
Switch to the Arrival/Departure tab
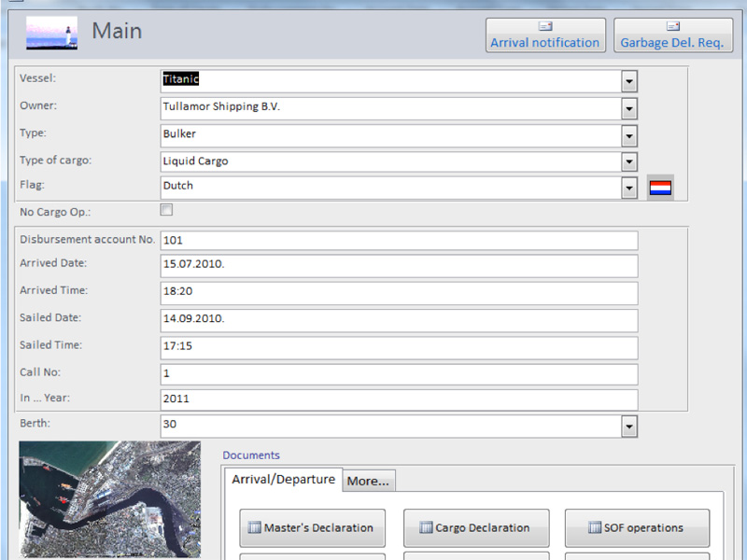point(283,480)
